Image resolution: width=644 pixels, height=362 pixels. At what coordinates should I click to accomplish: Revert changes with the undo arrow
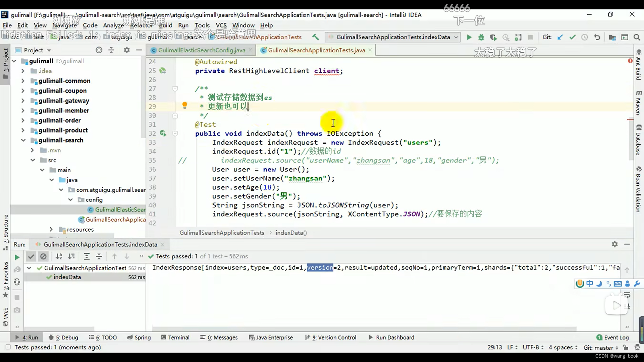(597, 37)
